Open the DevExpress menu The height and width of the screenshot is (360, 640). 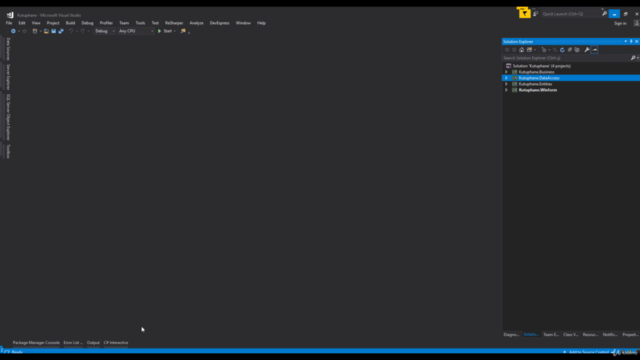coord(219,23)
